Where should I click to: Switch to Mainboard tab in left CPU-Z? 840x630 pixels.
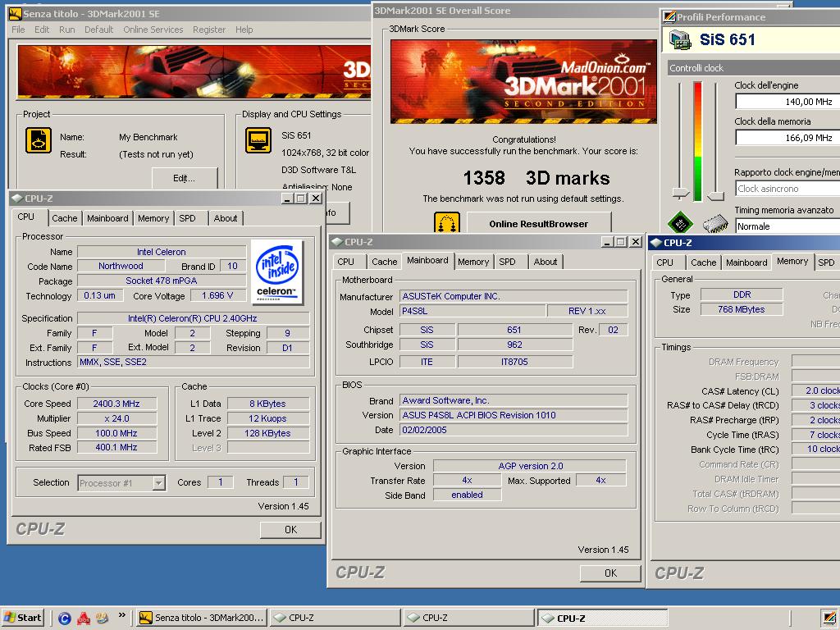pyautogui.click(x=107, y=218)
